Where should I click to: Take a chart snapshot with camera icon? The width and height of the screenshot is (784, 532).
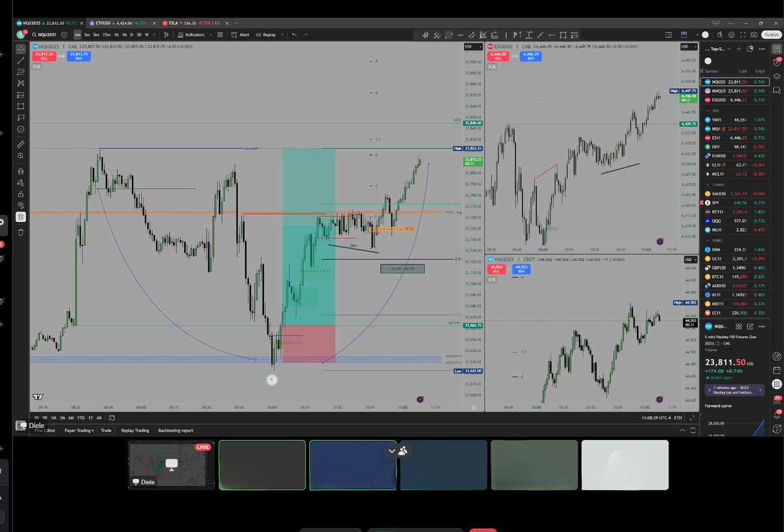pyautogui.click(x=754, y=35)
